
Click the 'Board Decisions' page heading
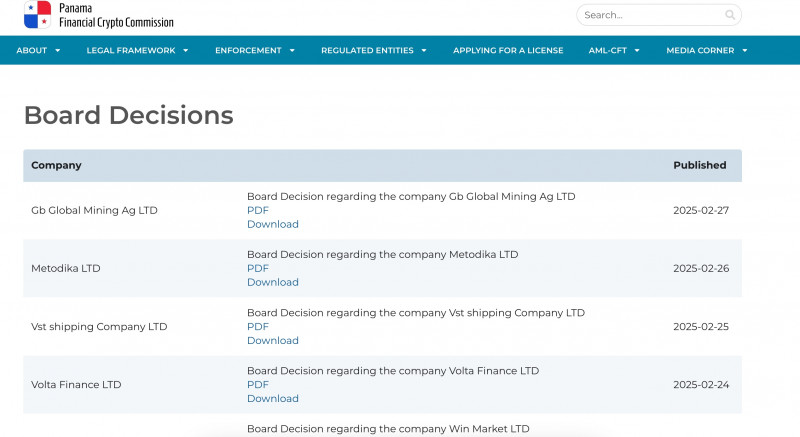pos(129,115)
